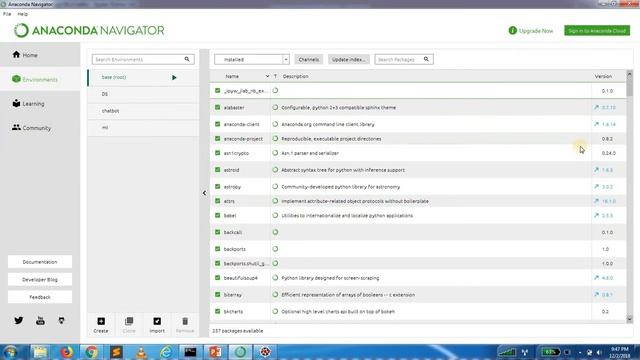640x360 pixels.
Task: Click the Version column header
Action: (x=603, y=76)
